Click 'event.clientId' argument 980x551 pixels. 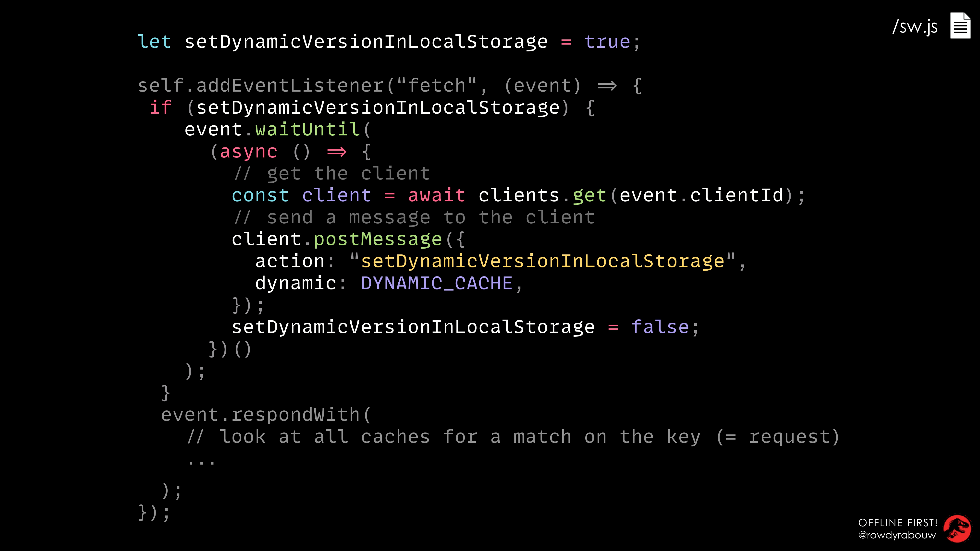[x=701, y=195]
